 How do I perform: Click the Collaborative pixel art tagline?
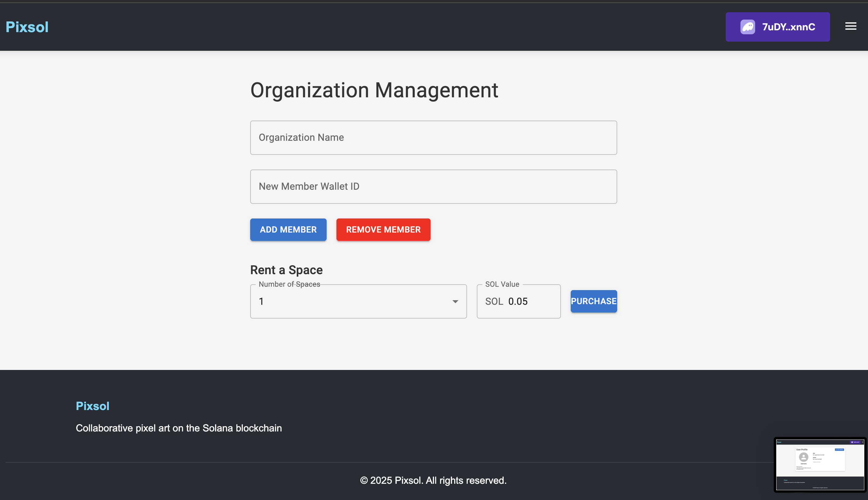pyautogui.click(x=179, y=428)
